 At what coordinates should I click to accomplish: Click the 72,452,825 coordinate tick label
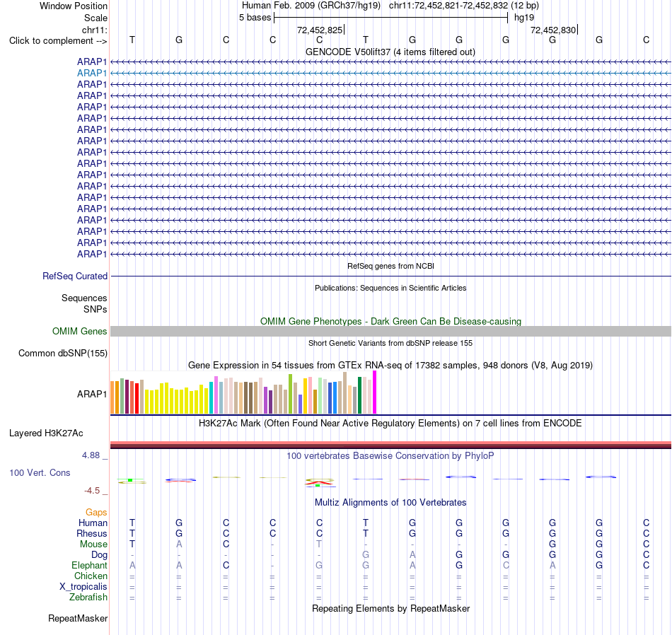point(320,30)
